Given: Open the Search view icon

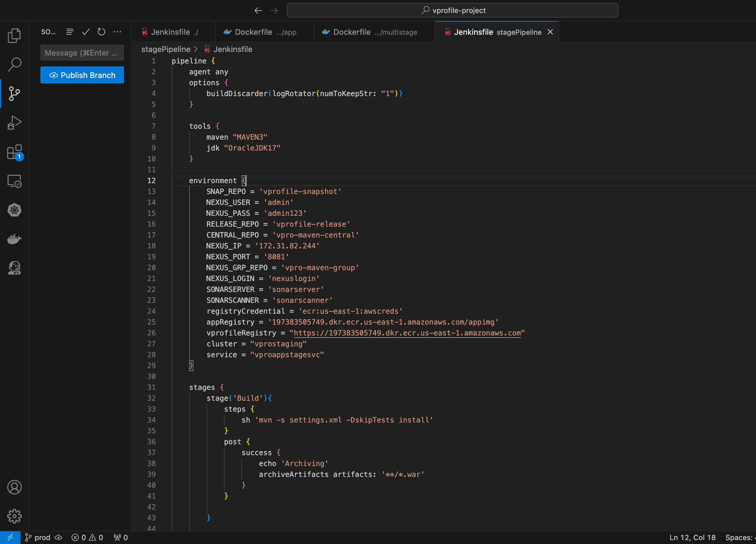Looking at the screenshot, I should [x=14, y=64].
